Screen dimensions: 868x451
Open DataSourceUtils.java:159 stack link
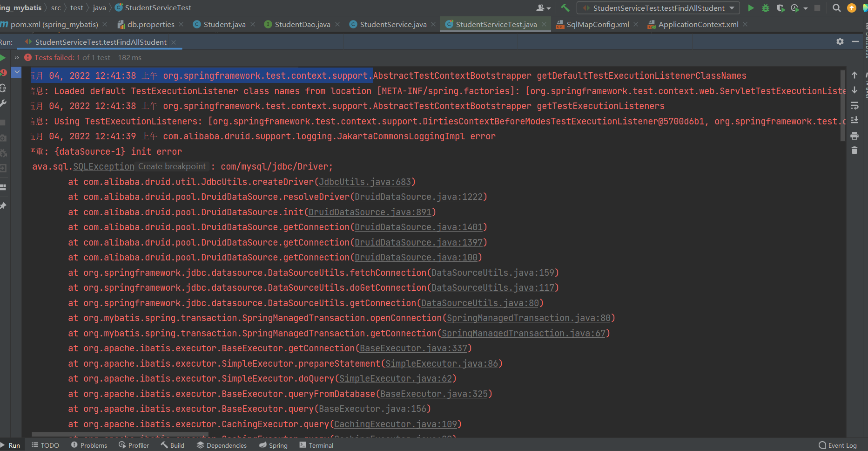493,273
